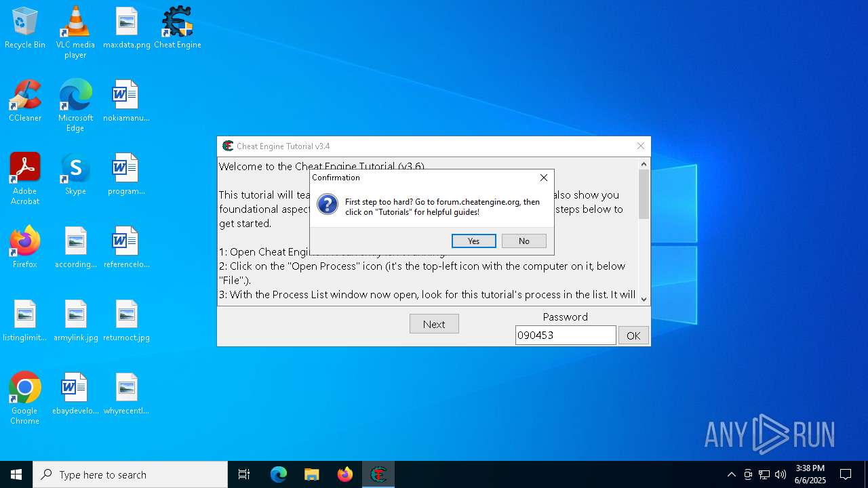
Task: Select the Skype desktop icon
Action: coord(75,174)
